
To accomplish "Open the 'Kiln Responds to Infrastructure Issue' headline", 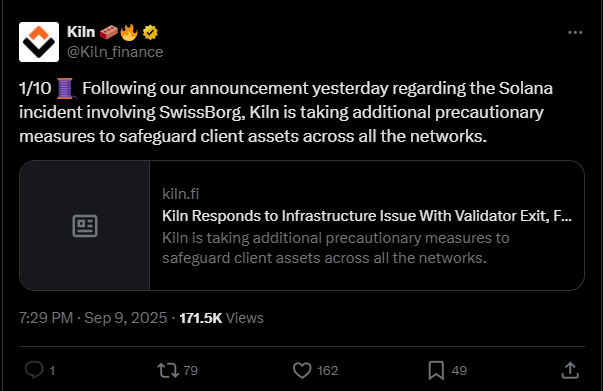I will pyautogui.click(x=367, y=216).
